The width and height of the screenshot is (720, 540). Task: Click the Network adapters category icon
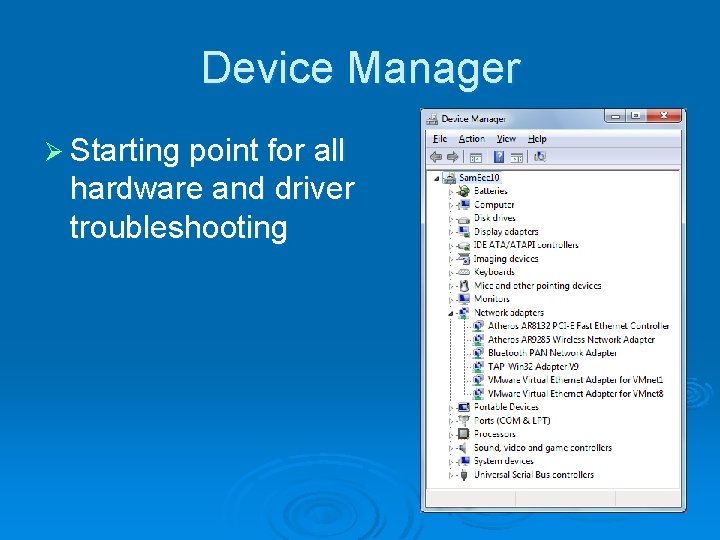464,313
